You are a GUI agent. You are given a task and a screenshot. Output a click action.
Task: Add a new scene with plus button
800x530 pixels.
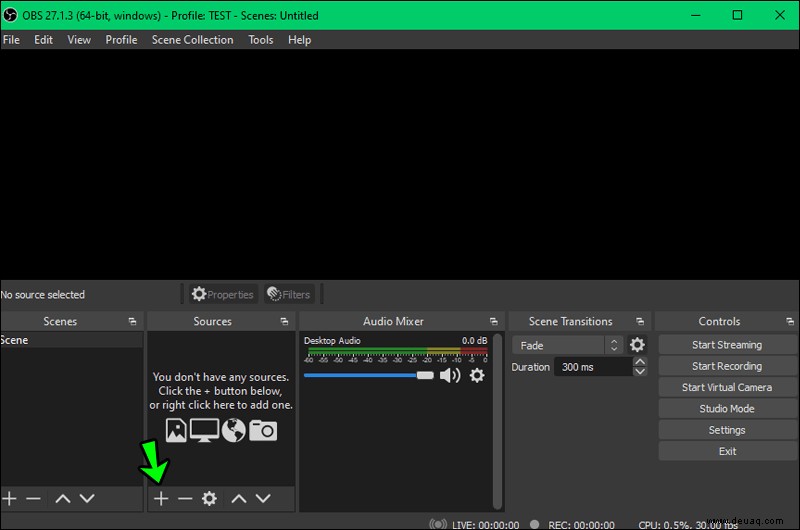(9, 498)
